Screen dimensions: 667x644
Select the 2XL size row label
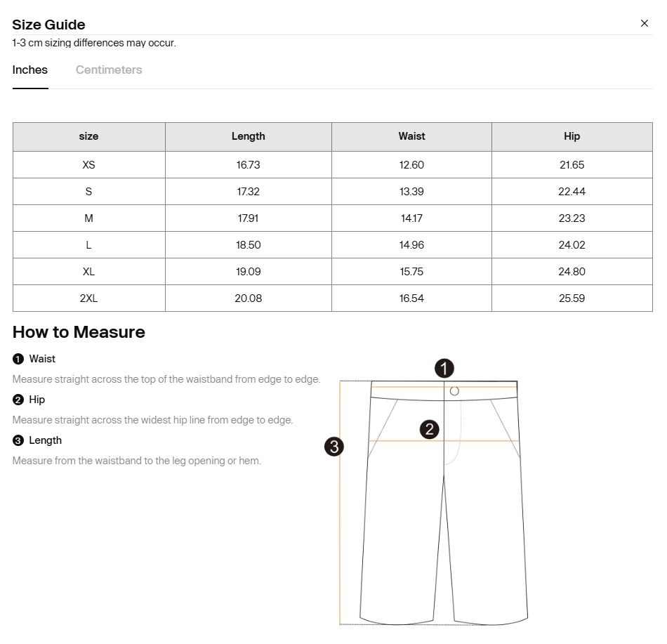click(x=88, y=298)
